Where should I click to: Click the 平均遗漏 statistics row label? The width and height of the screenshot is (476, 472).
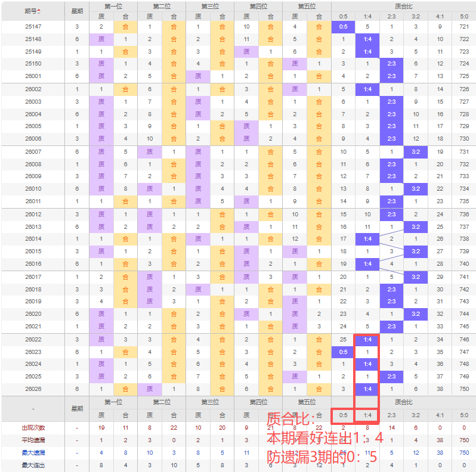(33, 440)
